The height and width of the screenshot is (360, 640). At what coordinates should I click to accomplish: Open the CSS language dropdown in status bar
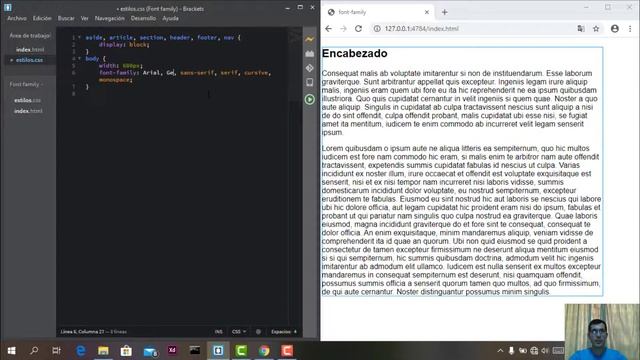click(x=239, y=332)
